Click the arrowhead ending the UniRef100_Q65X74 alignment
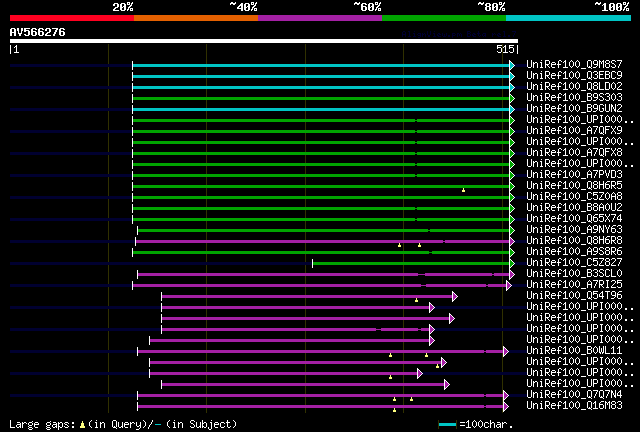Viewport: 640px width, 432px height. pos(512,220)
